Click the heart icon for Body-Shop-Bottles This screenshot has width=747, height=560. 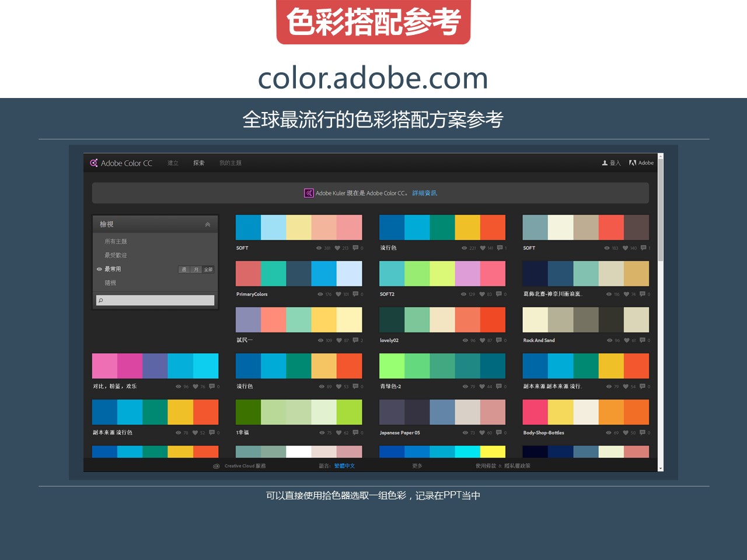click(x=626, y=433)
